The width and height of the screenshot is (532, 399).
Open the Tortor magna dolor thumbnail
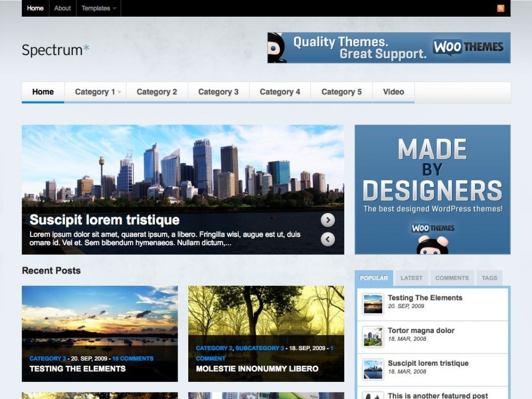coord(373,337)
